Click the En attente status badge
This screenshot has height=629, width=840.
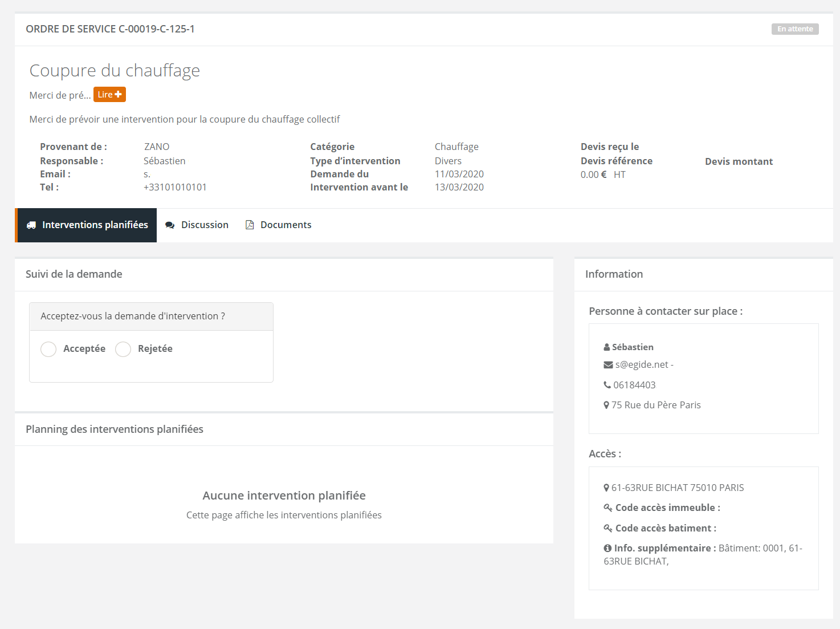(795, 29)
